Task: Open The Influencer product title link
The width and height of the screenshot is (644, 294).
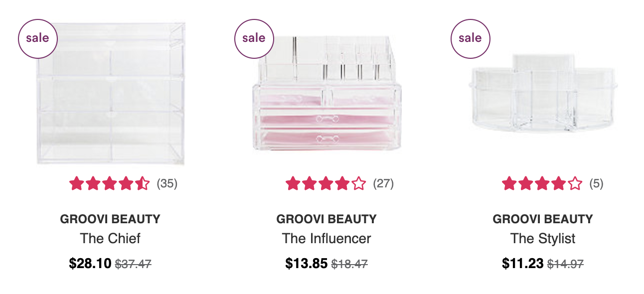Action: [x=326, y=238]
